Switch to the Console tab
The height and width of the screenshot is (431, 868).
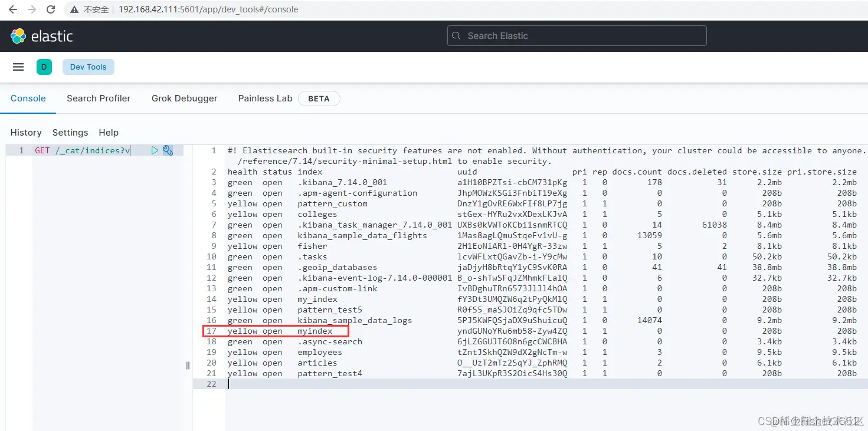[28, 98]
